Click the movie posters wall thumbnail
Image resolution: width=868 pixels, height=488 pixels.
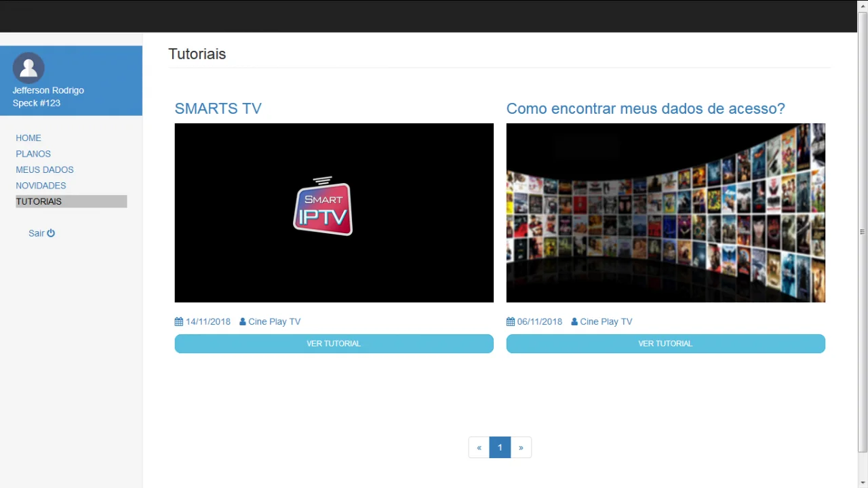[665, 213]
